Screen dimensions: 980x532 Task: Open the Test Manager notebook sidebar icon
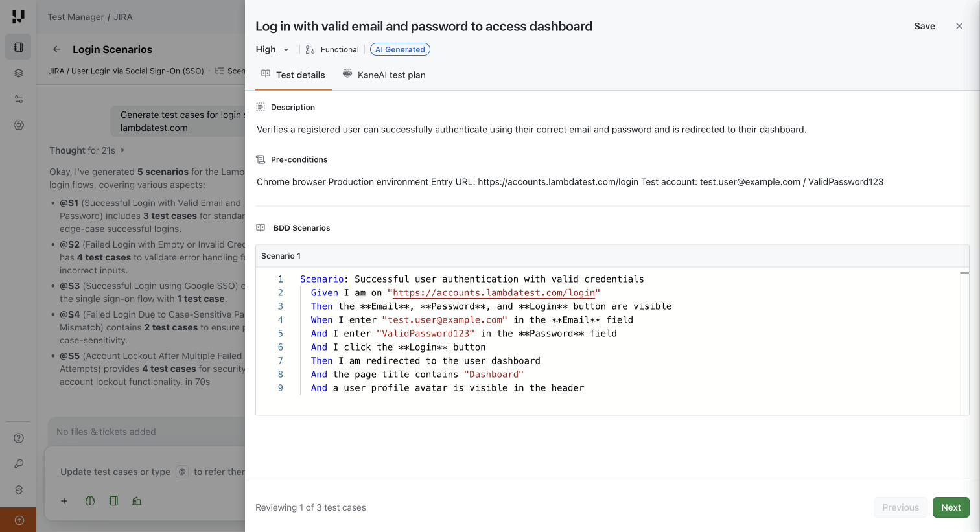click(18, 47)
